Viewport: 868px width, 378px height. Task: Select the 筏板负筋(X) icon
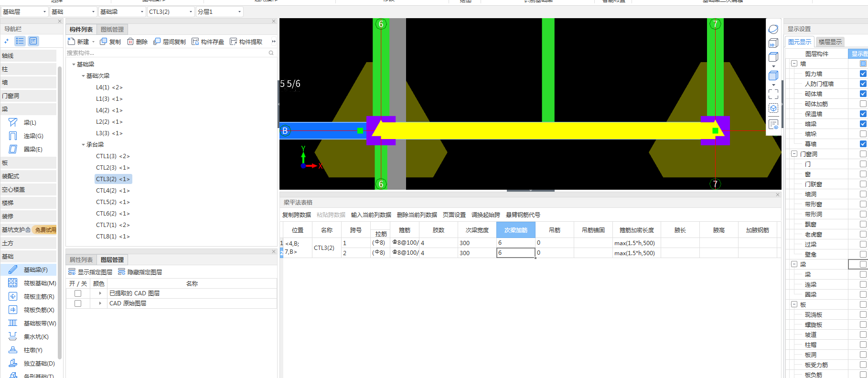(x=13, y=310)
